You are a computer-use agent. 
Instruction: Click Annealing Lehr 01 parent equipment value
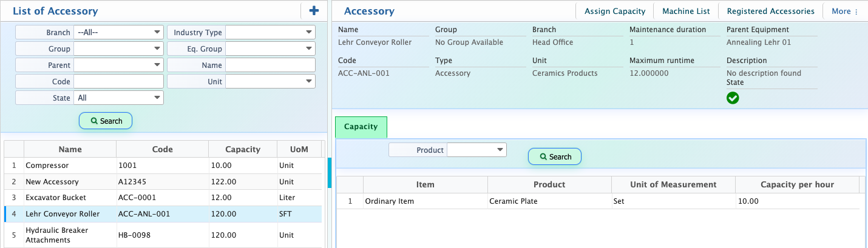(x=758, y=42)
